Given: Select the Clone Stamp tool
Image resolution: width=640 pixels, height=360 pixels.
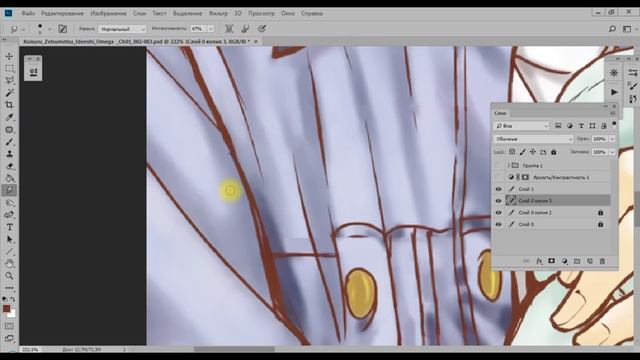Looking at the screenshot, I should [x=9, y=154].
